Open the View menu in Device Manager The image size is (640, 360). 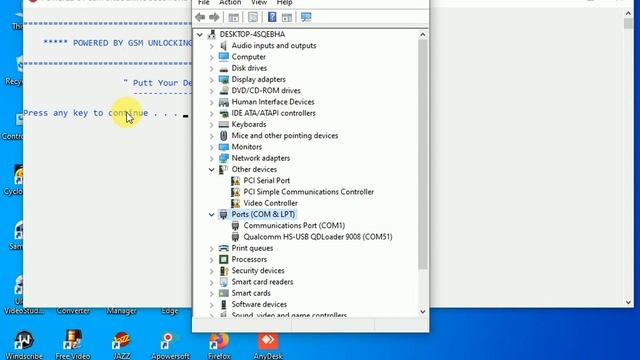259,3
